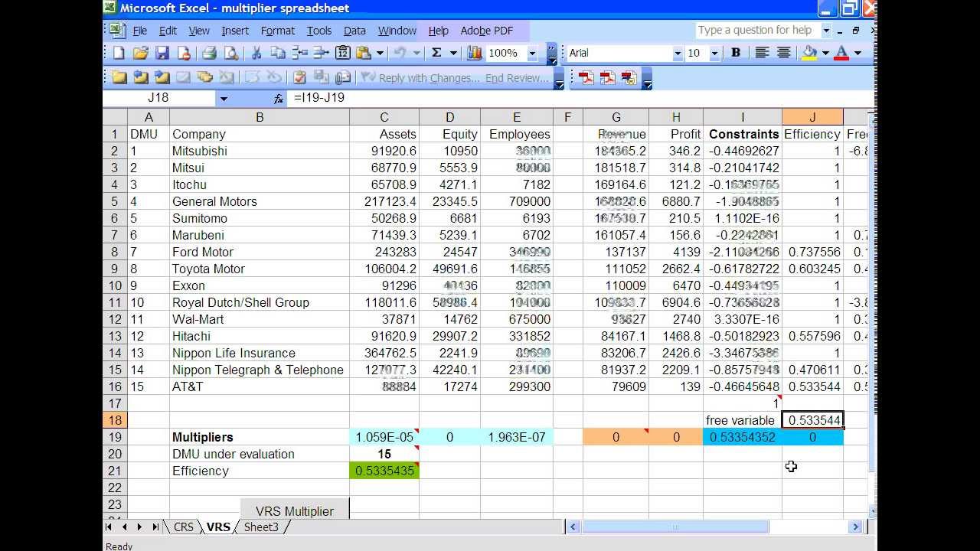
Task: Toggle Bold formatting button
Action: (x=736, y=53)
